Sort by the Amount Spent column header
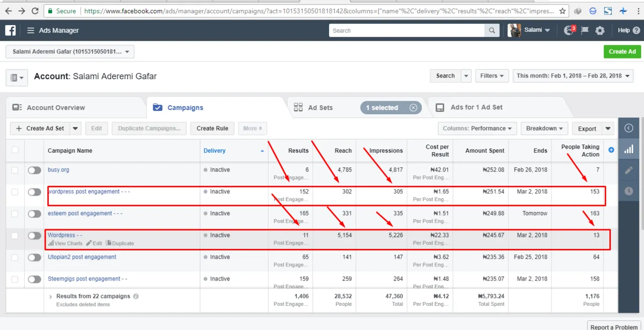The image size is (644, 330). 485,151
